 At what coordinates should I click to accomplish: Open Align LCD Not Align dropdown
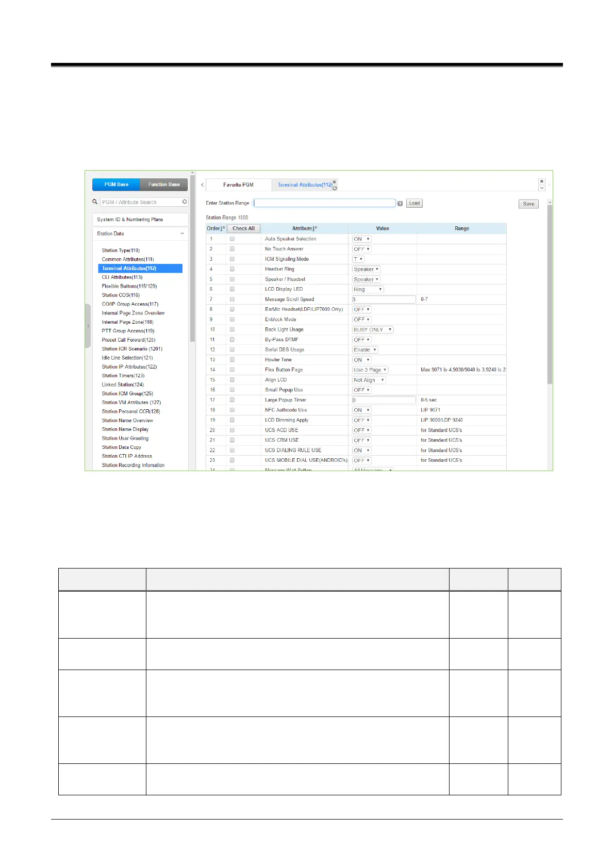pyautogui.click(x=369, y=380)
